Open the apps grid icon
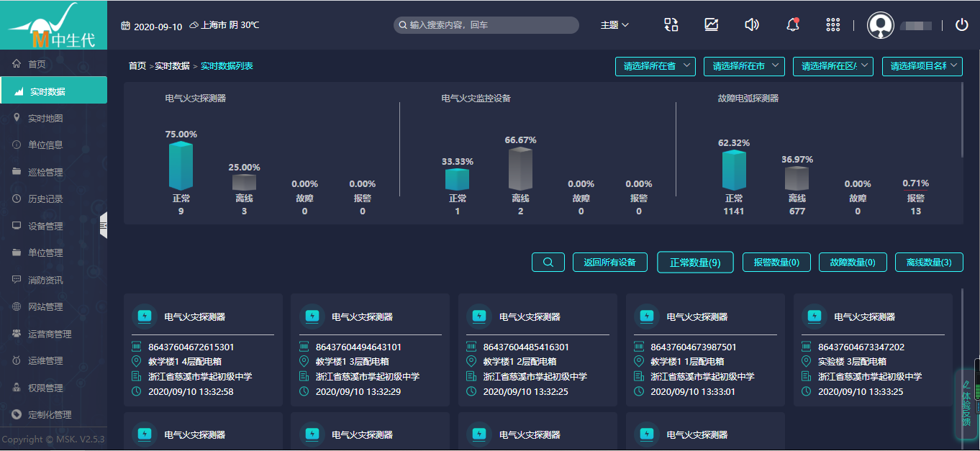This screenshot has height=451, width=980. 832,24
